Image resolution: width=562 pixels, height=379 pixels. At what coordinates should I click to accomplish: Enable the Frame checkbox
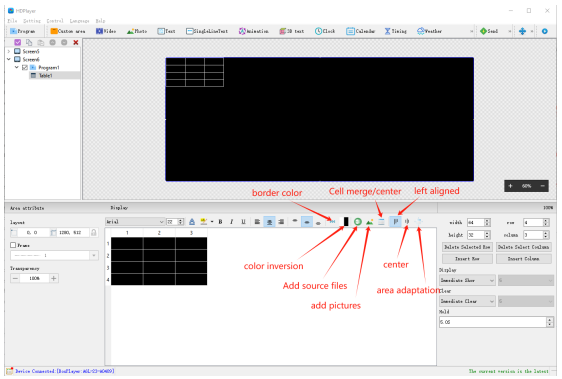tap(13, 245)
